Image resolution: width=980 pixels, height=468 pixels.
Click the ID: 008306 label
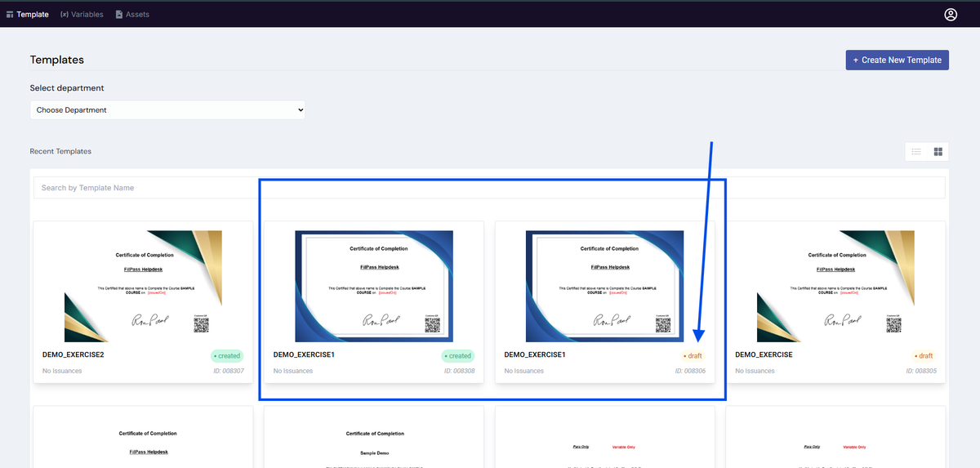click(x=690, y=371)
